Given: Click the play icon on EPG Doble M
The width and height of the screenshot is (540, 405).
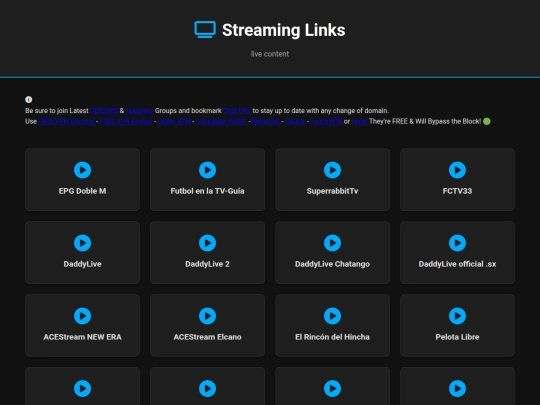Looking at the screenshot, I should (x=82, y=170).
